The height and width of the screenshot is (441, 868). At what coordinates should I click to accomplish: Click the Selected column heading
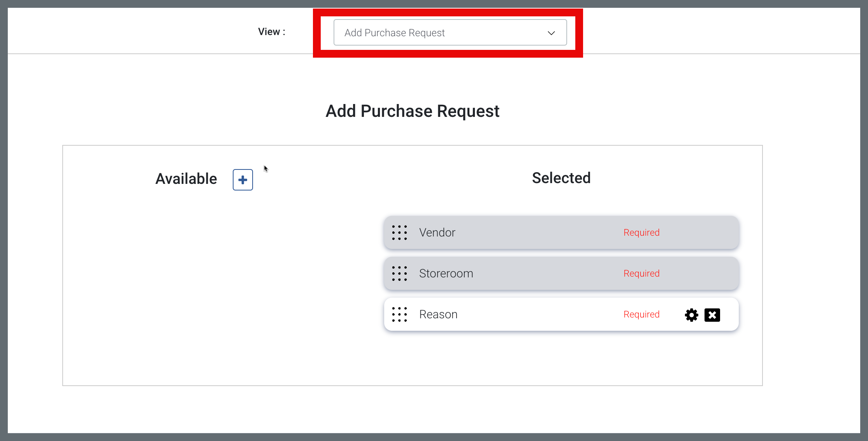[x=561, y=178]
